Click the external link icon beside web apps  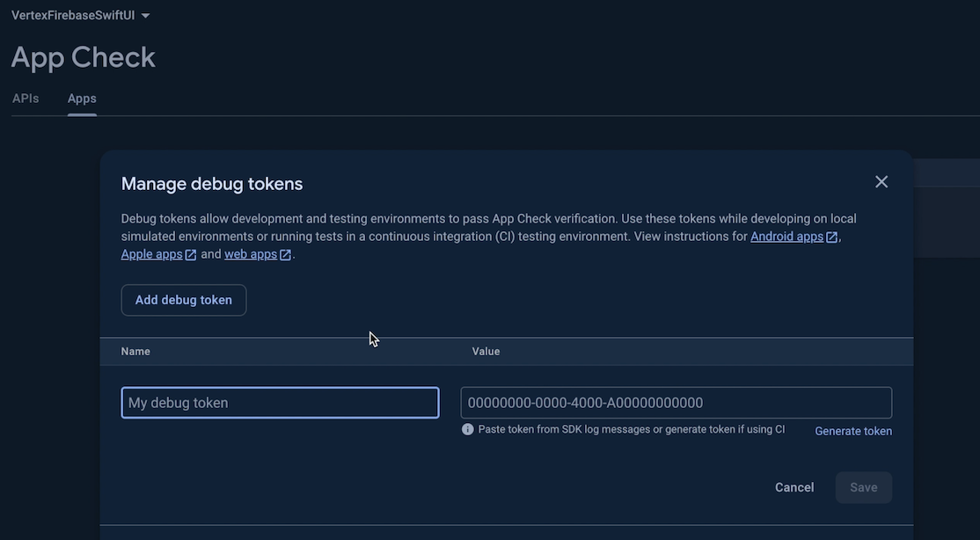click(285, 255)
